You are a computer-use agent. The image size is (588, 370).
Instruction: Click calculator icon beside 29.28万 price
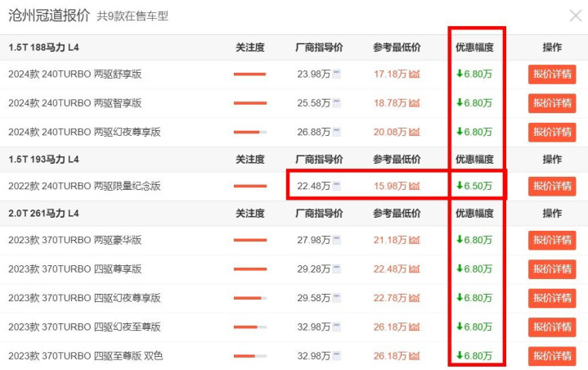pyautogui.click(x=337, y=268)
